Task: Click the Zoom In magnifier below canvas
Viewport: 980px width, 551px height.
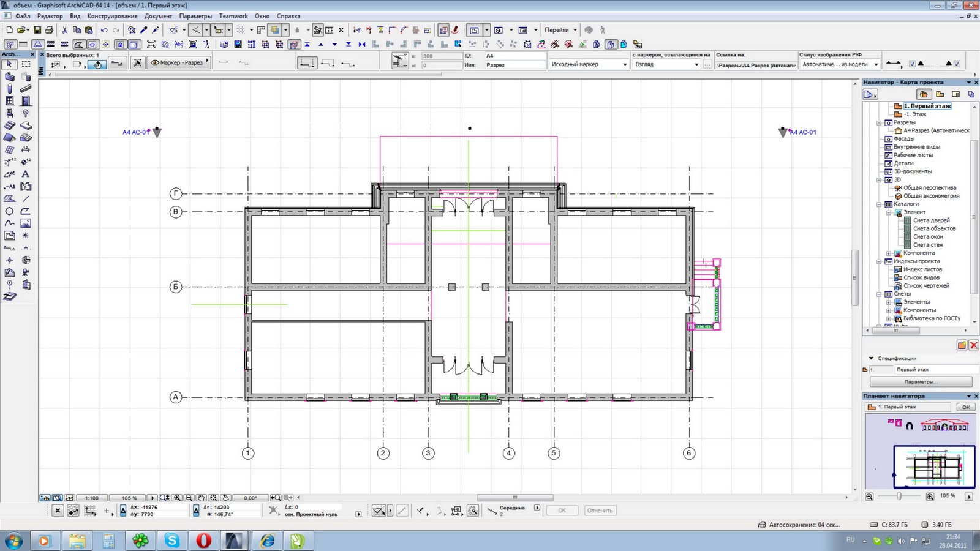Action: (177, 498)
